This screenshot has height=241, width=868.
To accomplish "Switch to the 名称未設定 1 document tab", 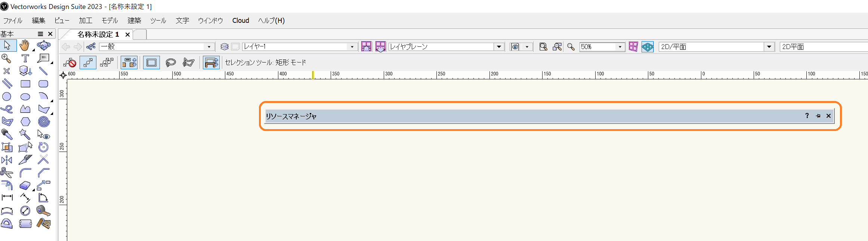I will click(98, 34).
